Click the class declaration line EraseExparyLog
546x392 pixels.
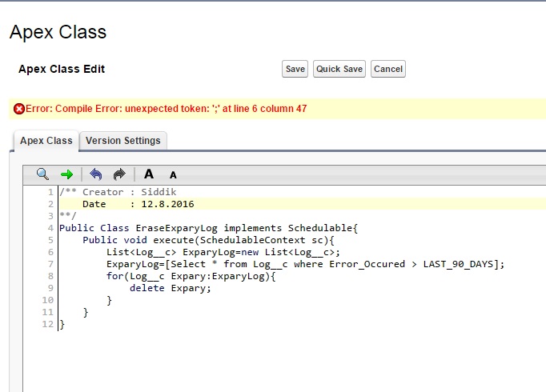click(208, 228)
